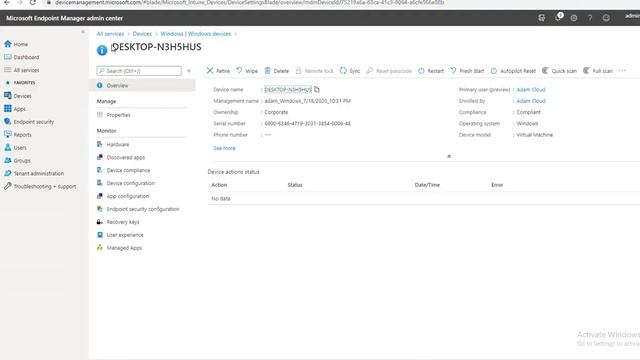The image size is (640, 360).
Task: Open Troubleshooting + support
Action: 40,187
